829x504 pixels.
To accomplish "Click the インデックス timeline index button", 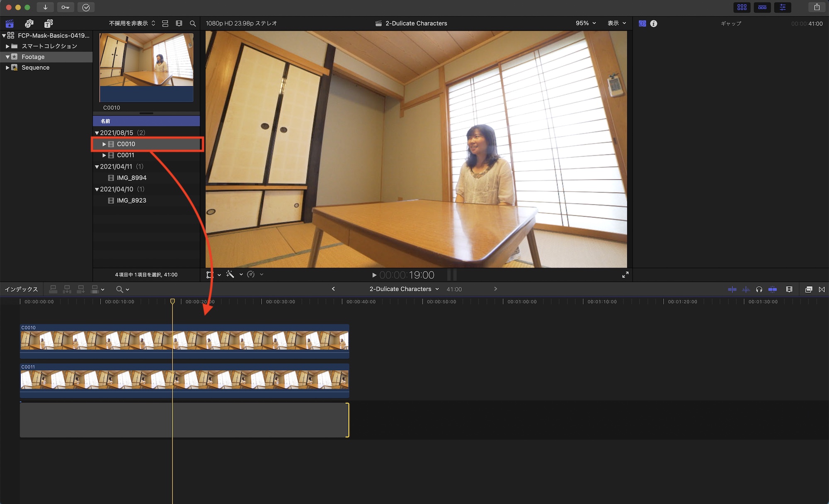I will (21, 289).
